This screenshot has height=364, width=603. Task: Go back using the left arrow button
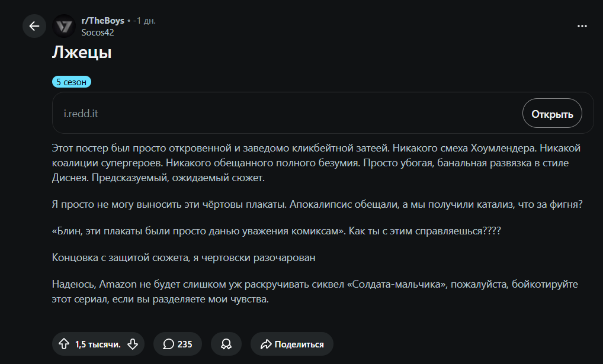[34, 26]
